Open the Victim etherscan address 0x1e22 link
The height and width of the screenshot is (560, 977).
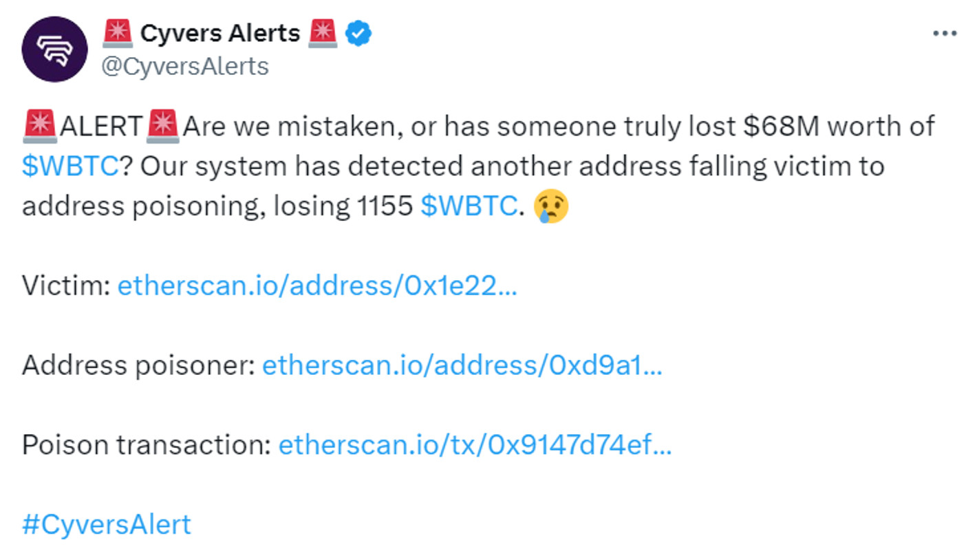point(317,286)
